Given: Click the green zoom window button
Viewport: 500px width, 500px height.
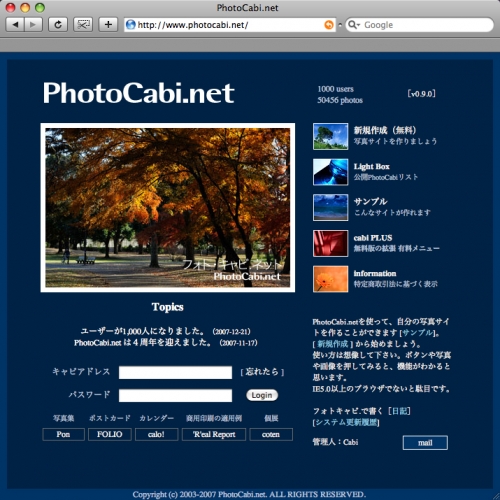Looking at the screenshot, I should 40,7.
